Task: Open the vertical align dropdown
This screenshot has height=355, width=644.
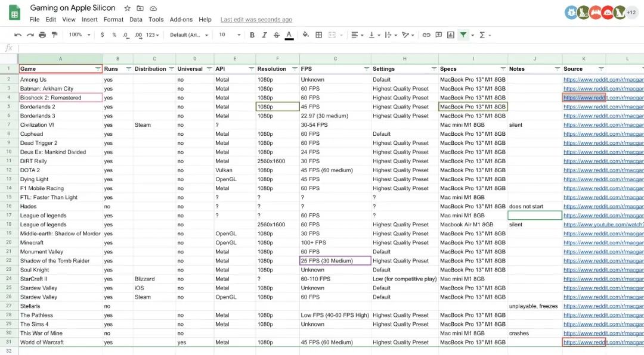Action: tap(374, 35)
